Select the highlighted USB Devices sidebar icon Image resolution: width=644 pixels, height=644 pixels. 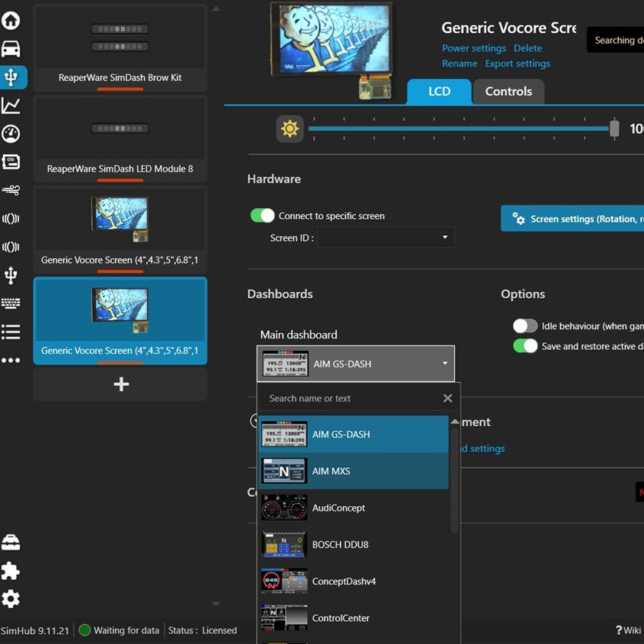11,77
